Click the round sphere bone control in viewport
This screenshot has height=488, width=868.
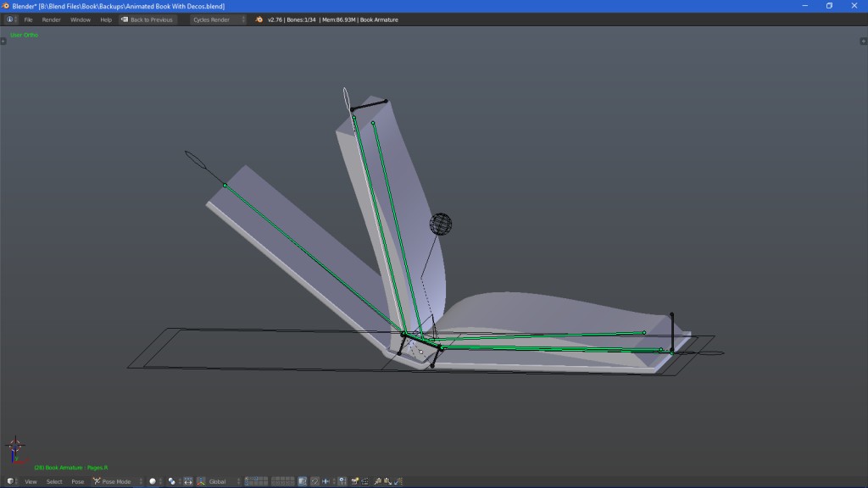[440, 224]
